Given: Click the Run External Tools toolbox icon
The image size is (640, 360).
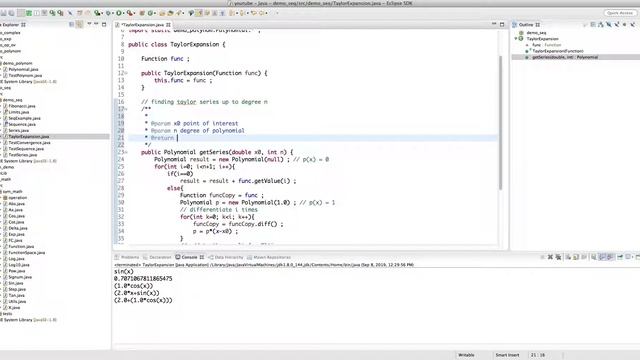Looking at the screenshot, I should [129, 13].
